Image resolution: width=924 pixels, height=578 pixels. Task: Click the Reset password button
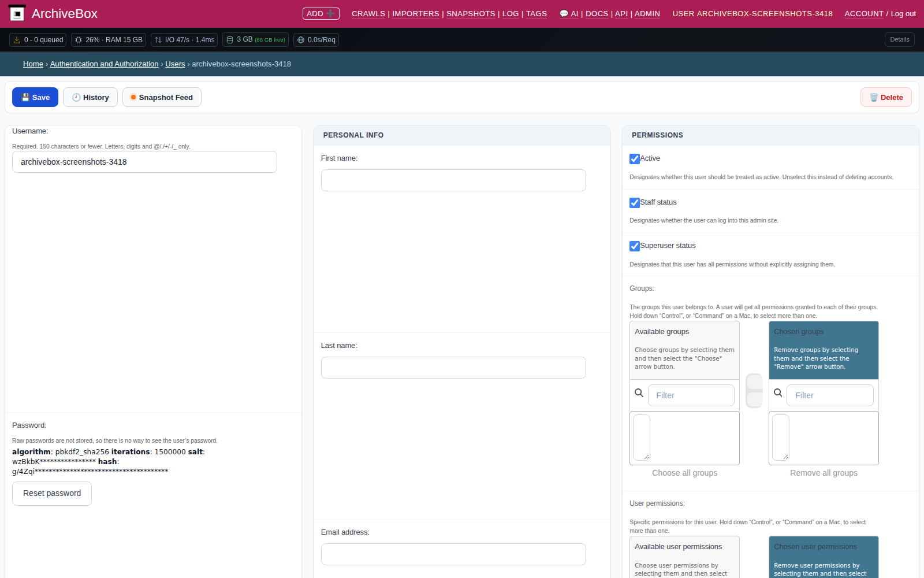pyautogui.click(x=52, y=494)
